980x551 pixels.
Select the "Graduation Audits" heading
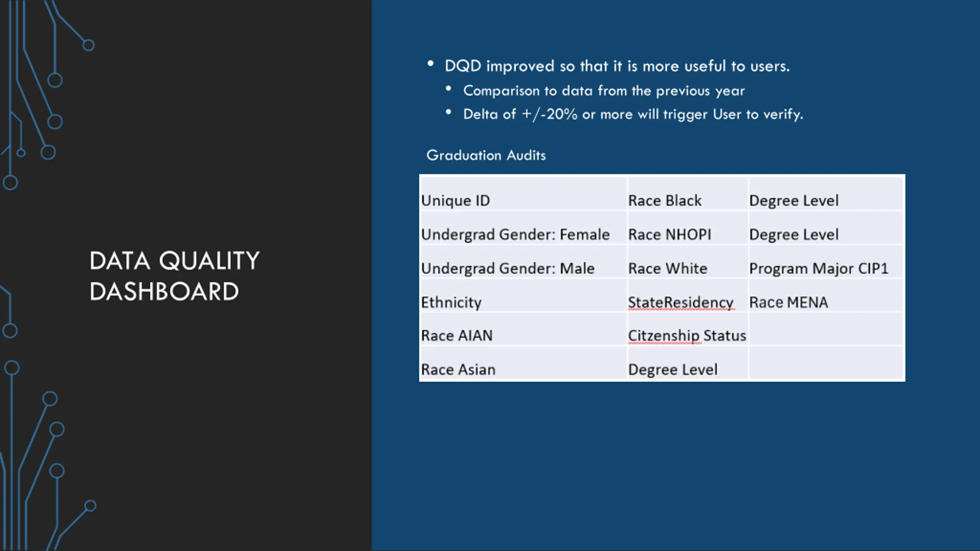pyautogui.click(x=486, y=155)
